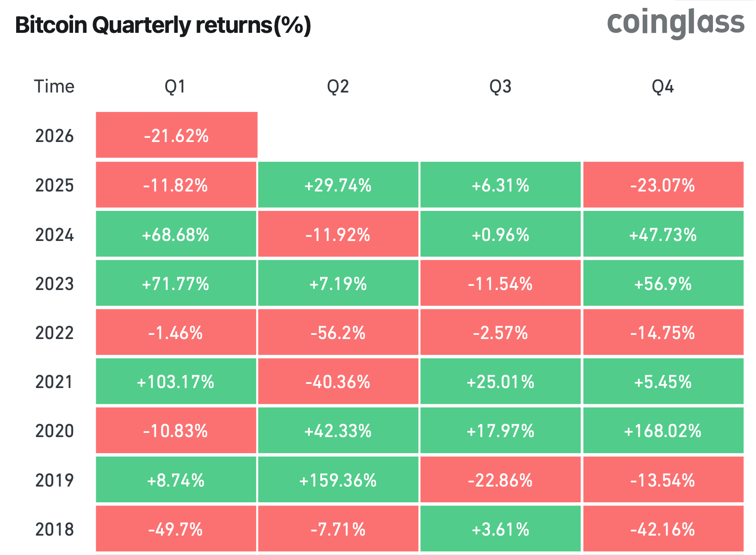
Task: Click the 2024 row year label
Action: click(x=54, y=234)
